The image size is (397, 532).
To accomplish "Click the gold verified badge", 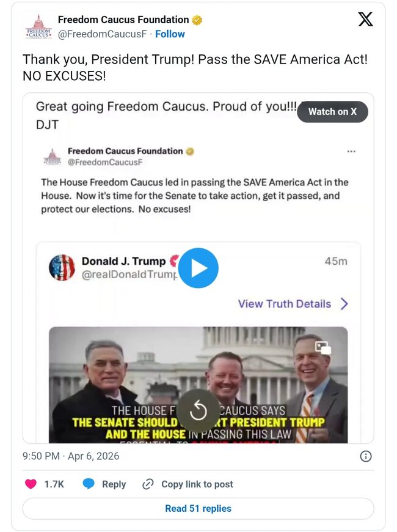I will (197, 20).
